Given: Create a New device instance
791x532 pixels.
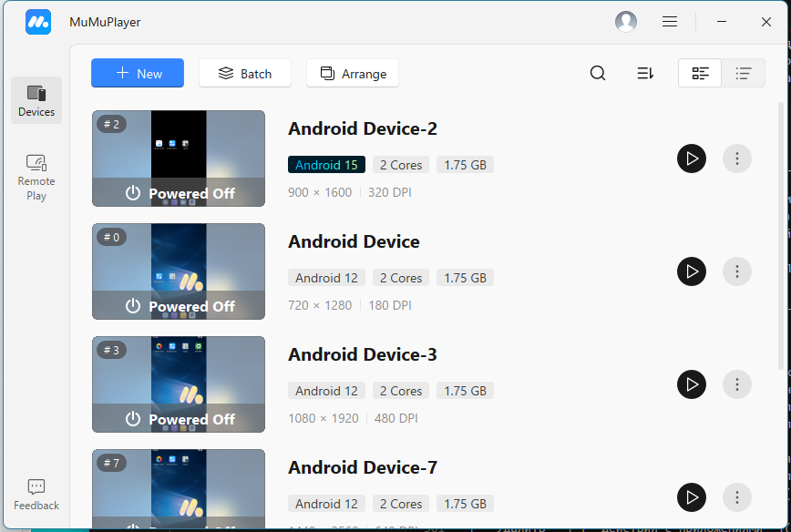Looking at the screenshot, I should point(138,73).
